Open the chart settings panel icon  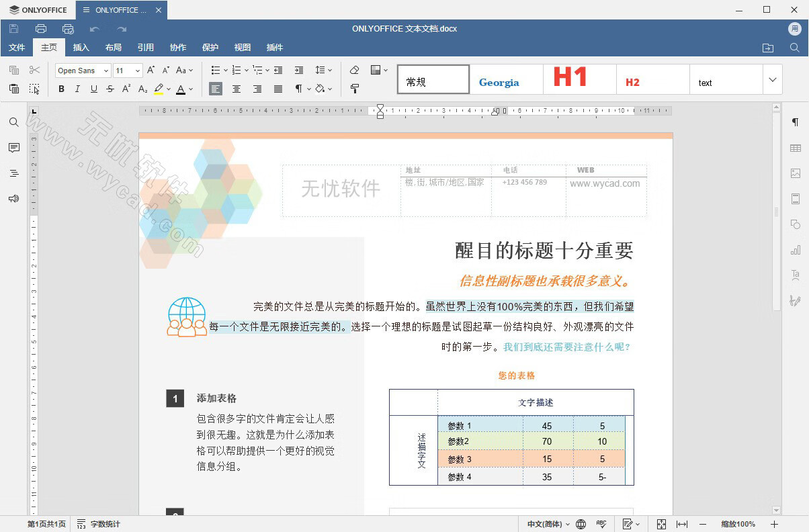796,249
